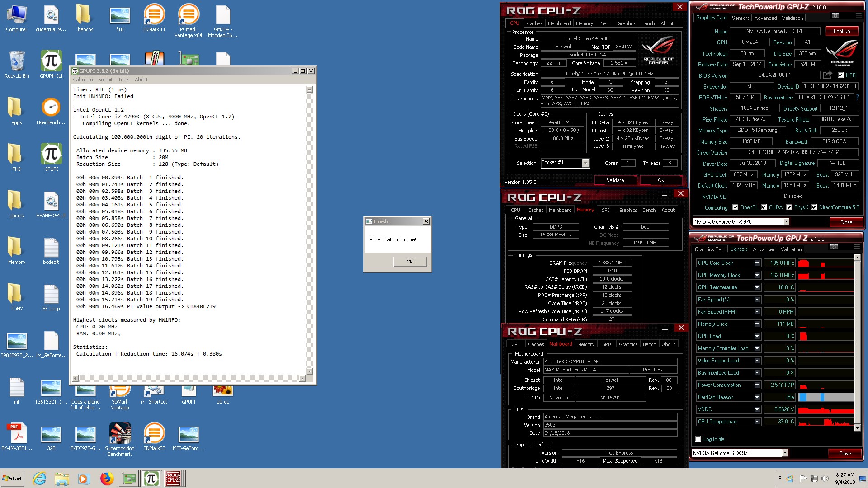Switch to ROG CPU-Z taskbar button
This screenshot has height=488, width=868.
(173, 479)
